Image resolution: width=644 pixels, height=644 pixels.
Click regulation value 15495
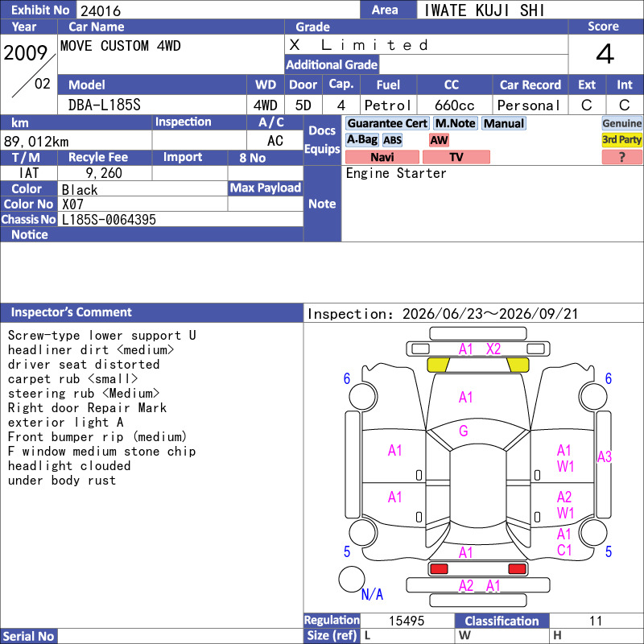tap(407, 621)
